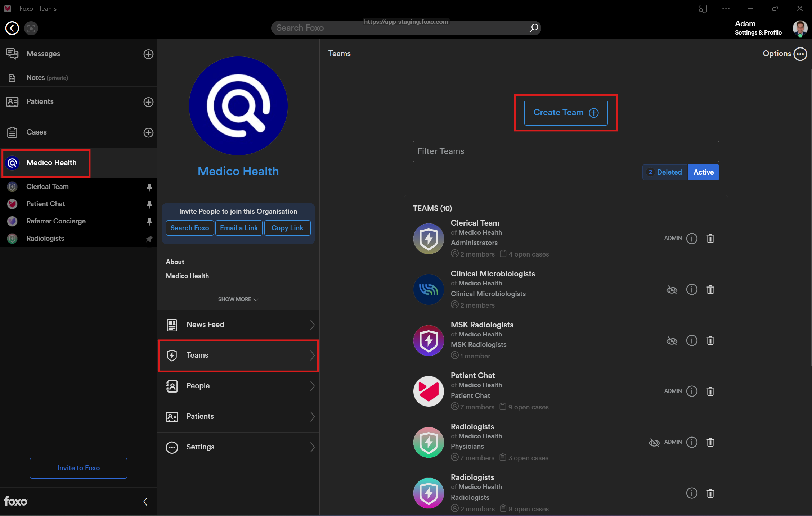The image size is (812, 516).
Task: Open info for MSK Radiologists
Action: pyautogui.click(x=692, y=340)
